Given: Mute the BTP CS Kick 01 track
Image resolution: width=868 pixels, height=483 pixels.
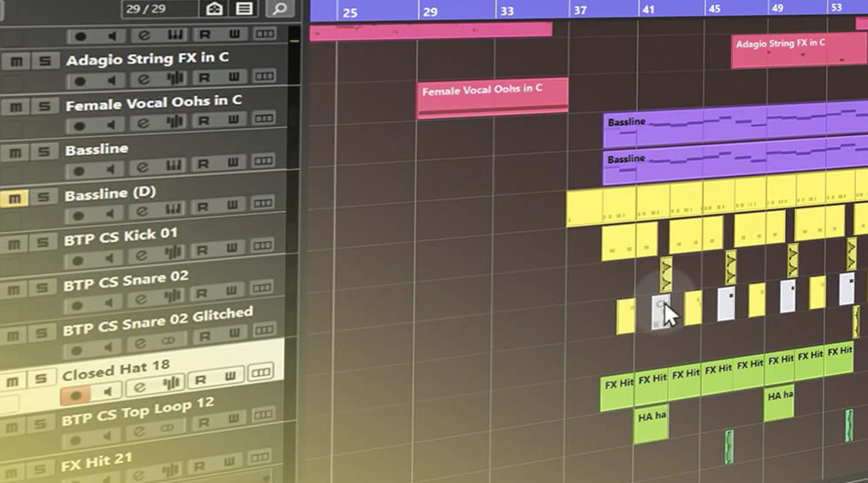Looking at the screenshot, I should [x=14, y=244].
